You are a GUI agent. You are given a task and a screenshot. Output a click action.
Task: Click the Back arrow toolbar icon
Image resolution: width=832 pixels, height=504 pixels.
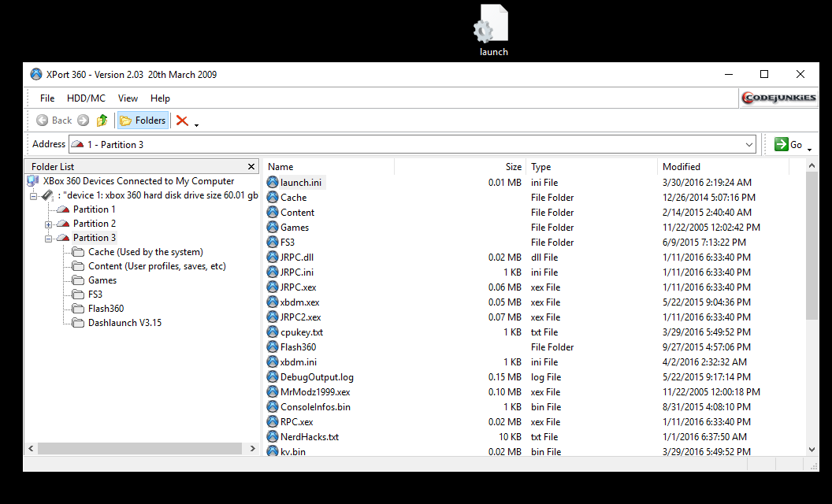[x=42, y=120]
